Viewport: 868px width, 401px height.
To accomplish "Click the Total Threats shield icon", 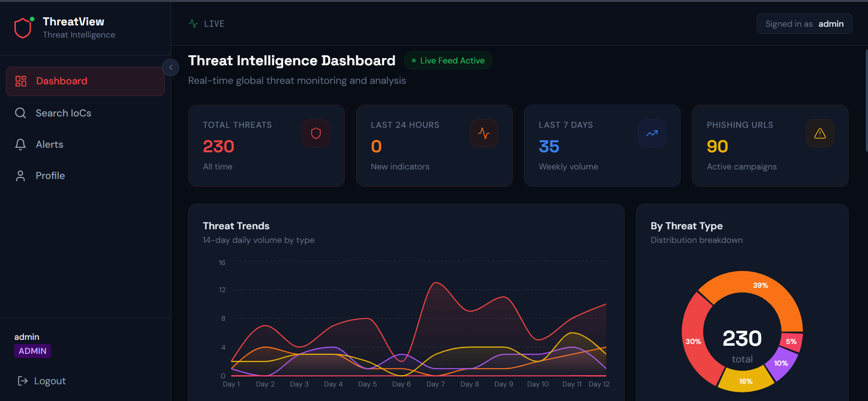I will (x=316, y=133).
